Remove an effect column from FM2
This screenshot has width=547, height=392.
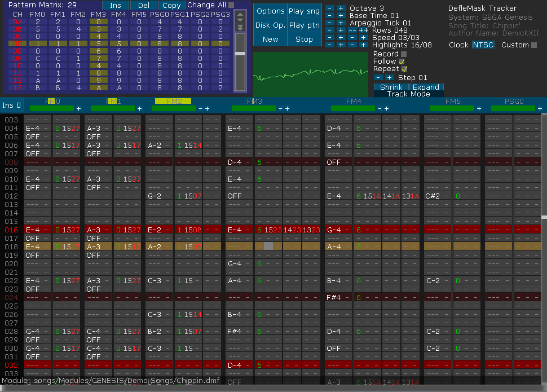[x=200, y=108]
